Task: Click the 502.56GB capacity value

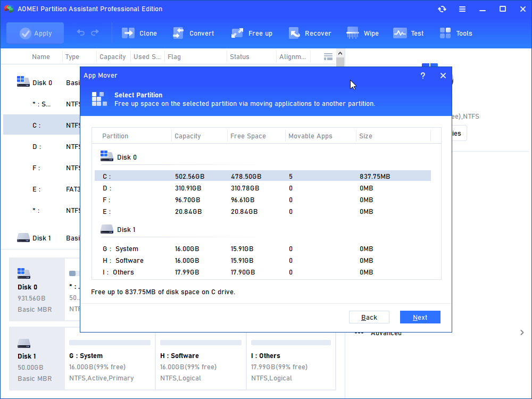Action: tap(190, 177)
